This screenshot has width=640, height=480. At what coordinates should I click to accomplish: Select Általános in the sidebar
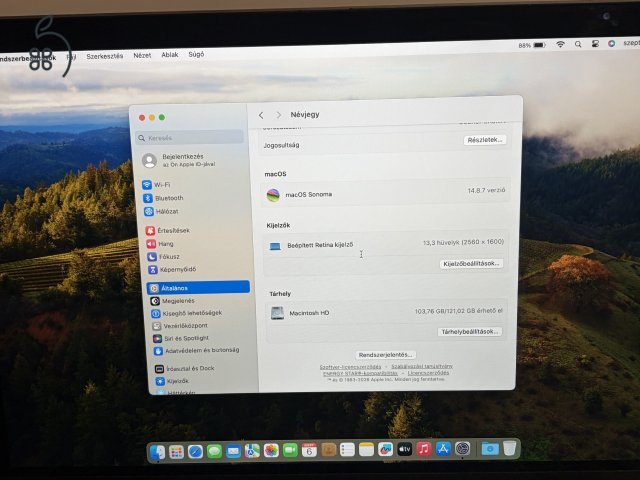click(198, 287)
